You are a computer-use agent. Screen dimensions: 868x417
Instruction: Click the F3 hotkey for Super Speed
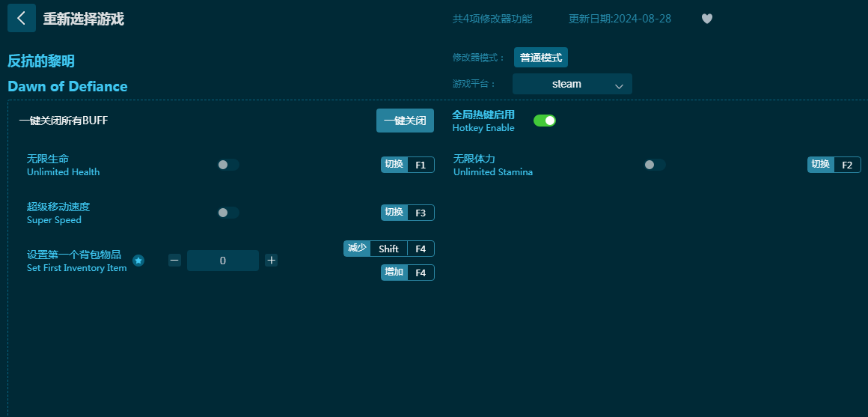420,213
